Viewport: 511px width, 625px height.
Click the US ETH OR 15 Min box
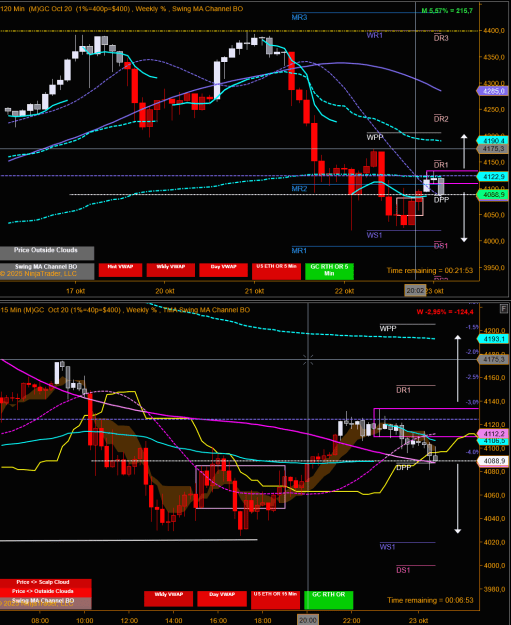click(275, 599)
